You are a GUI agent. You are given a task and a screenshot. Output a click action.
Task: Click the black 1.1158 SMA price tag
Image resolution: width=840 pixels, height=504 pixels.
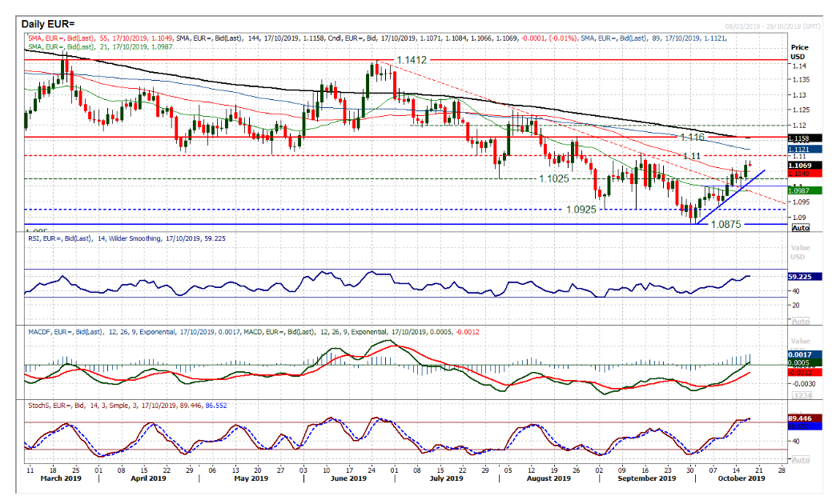coord(800,138)
